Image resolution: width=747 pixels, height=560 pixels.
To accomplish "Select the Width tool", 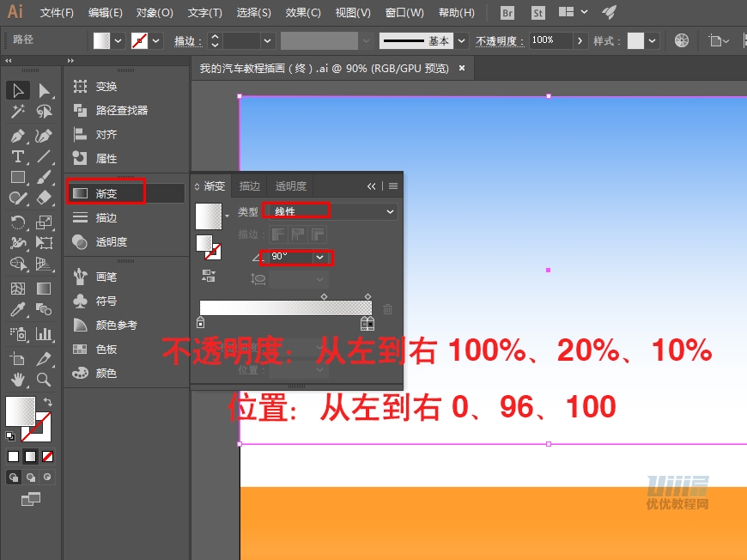I will [18, 242].
